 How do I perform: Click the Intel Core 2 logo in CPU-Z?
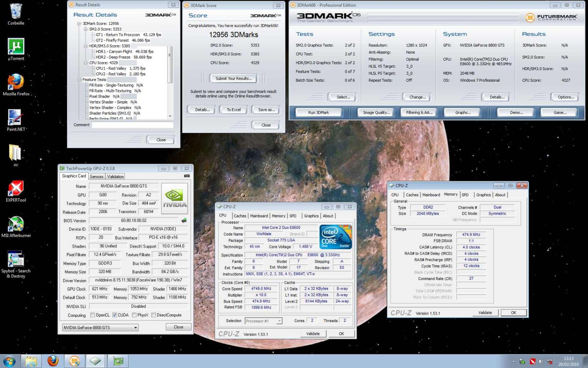point(336,237)
